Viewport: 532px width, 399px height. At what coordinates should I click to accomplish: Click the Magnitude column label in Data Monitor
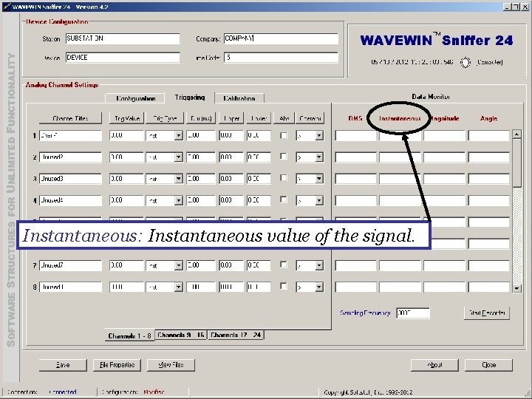(x=444, y=118)
